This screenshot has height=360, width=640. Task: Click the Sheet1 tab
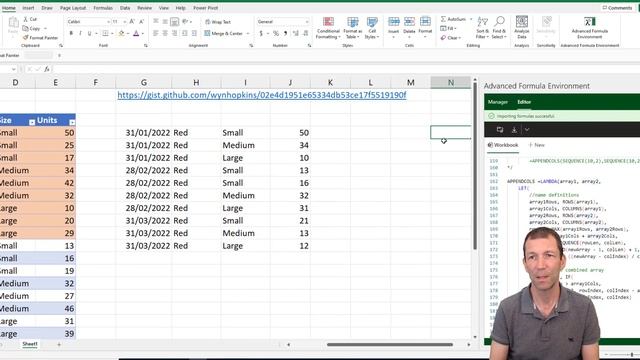(30, 344)
